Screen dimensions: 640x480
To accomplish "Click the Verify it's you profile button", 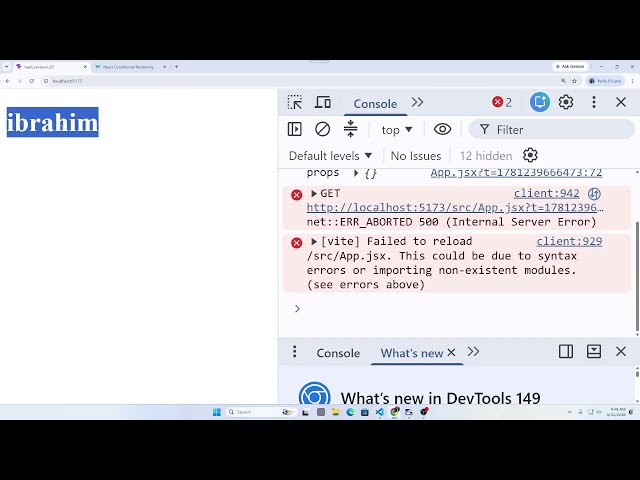I will tap(605, 81).
